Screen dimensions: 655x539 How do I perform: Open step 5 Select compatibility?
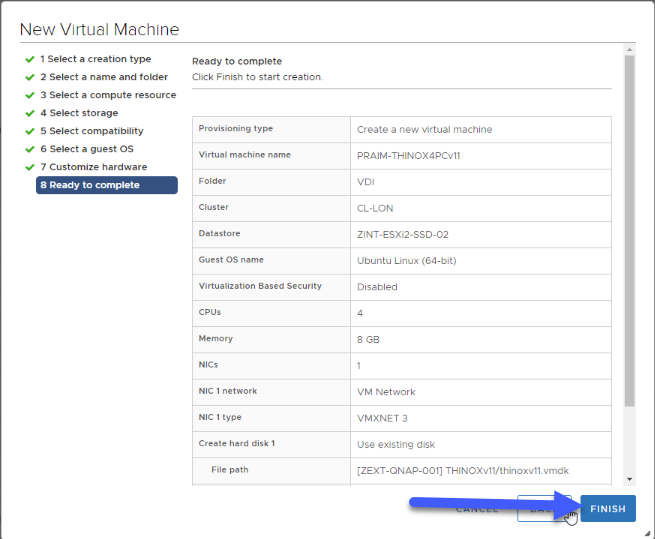[x=92, y=131]
